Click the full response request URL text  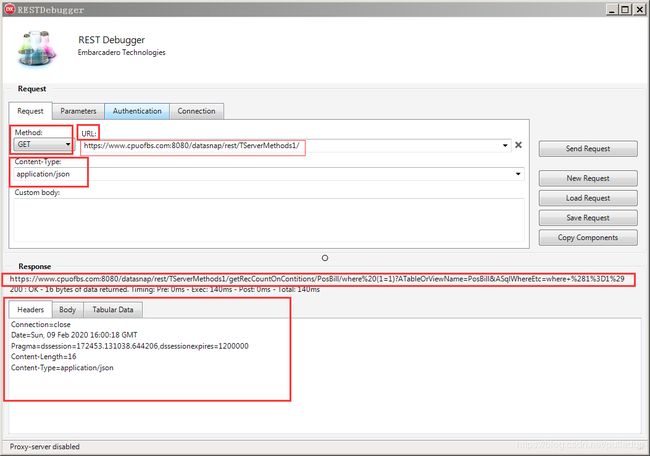coord(317,279)
